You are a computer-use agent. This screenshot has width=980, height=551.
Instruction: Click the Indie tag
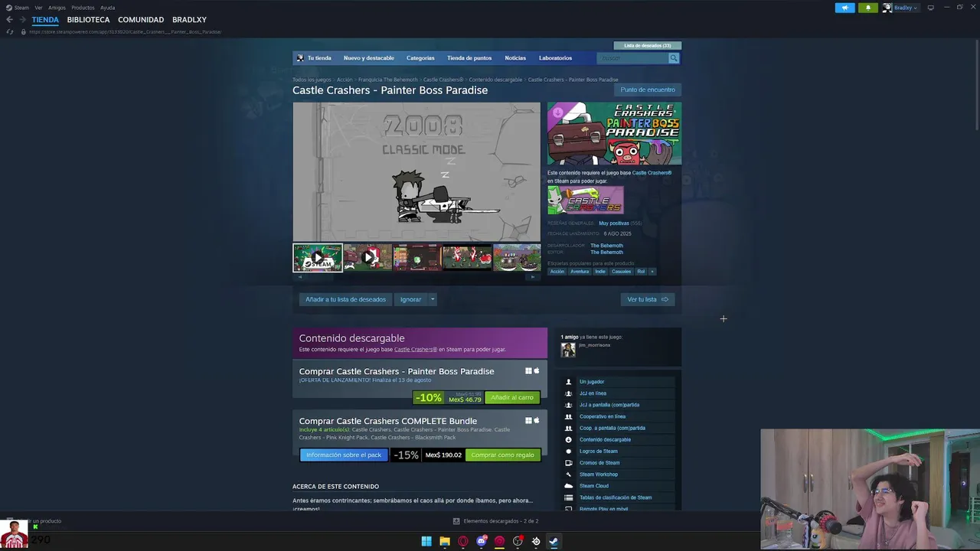pyautogui.click(x=600, y=272)
